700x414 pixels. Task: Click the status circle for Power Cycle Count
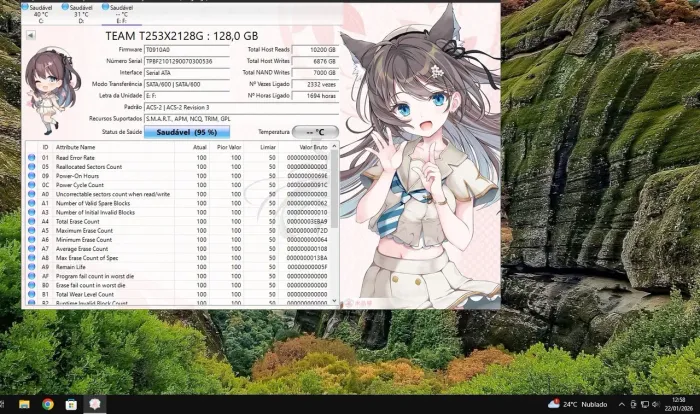coord(32,185)
